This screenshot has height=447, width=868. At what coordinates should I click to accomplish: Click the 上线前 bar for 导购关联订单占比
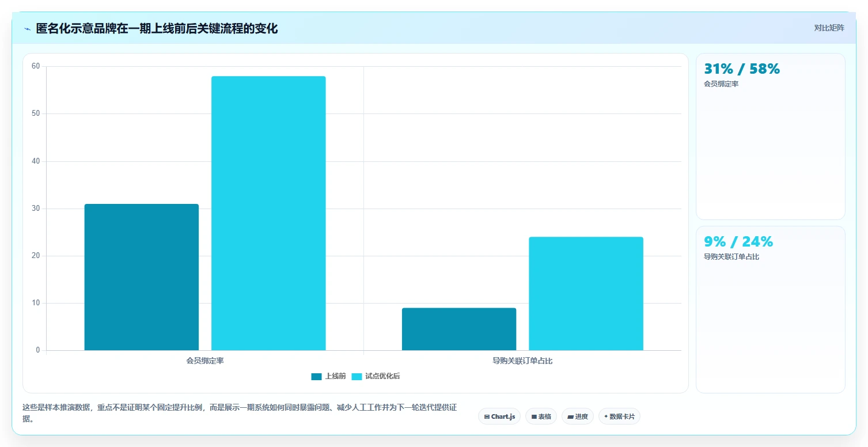point(459,329)
